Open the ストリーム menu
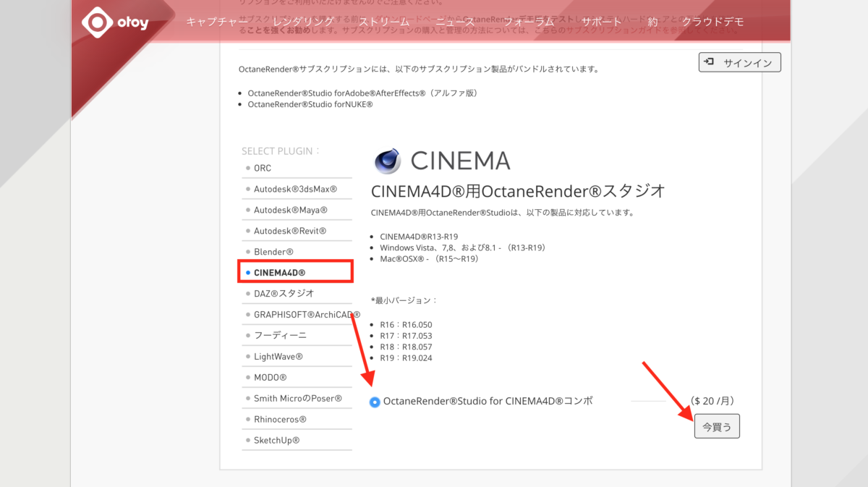The height and width of the screenshot is (487, 868). coord(384,22)
